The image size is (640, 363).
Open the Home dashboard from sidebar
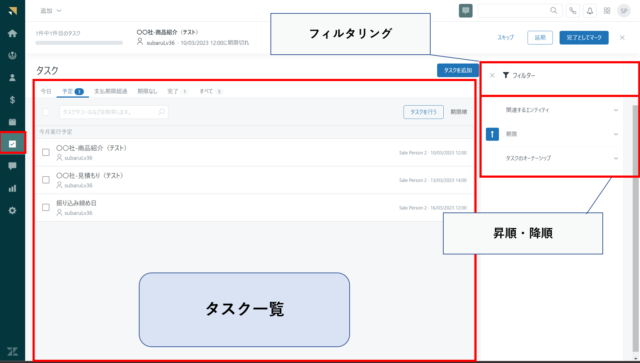tap(12, 33)
